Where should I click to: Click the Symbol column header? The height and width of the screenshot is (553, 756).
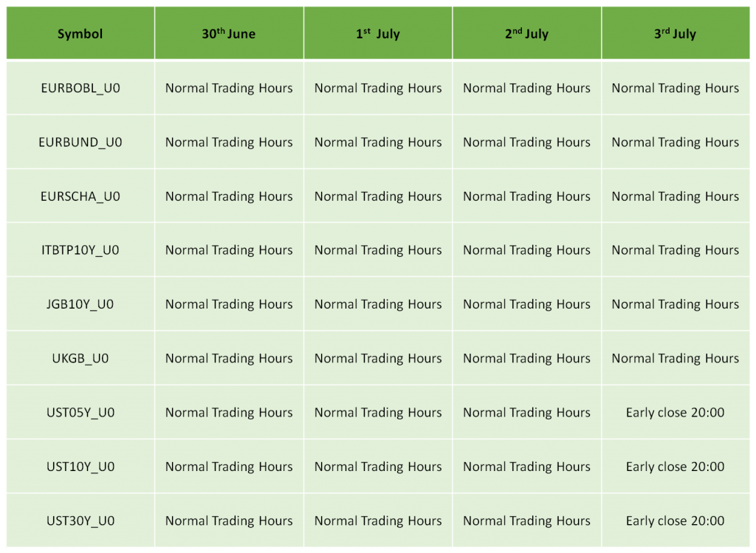click(80, 33)
